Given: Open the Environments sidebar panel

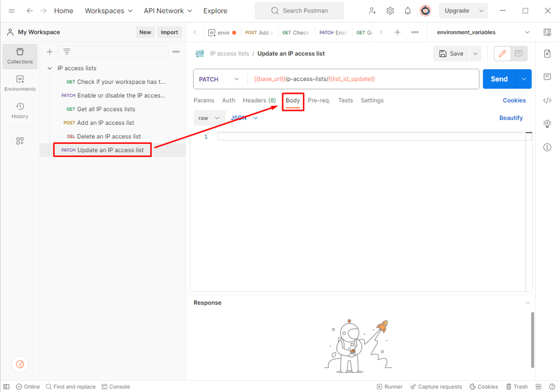Looking at the screenshot, I should (x=20, y=83).
